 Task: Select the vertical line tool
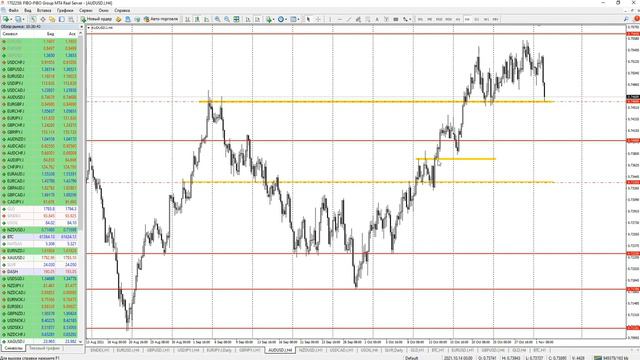tap(330, 19)
